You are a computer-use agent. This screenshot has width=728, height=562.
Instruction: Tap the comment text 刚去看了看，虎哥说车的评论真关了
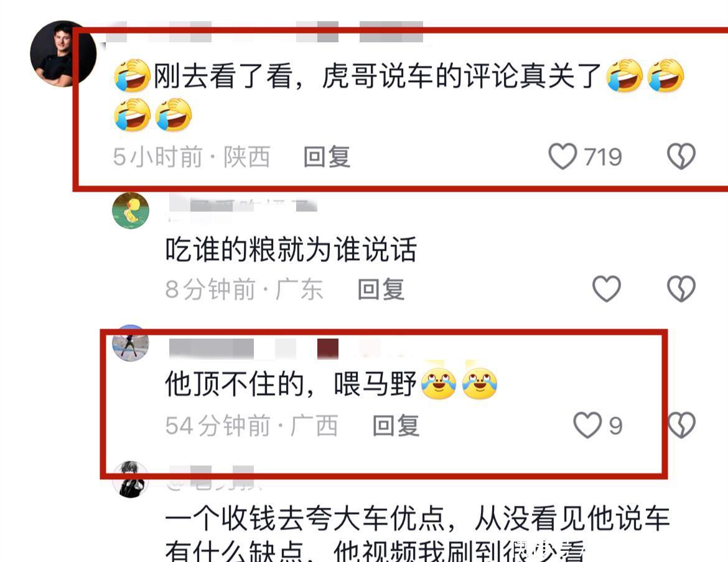pyautogui.click(x=377, y=76)
